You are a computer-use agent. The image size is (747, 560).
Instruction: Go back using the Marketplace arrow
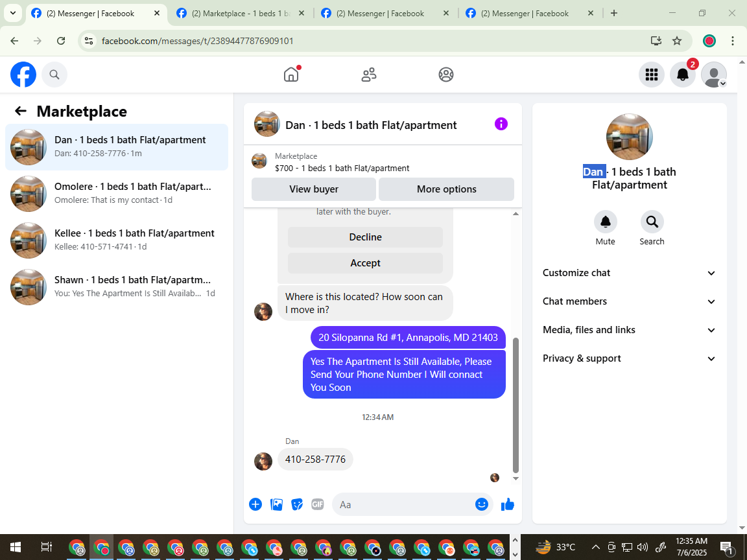tap(21, 111)
